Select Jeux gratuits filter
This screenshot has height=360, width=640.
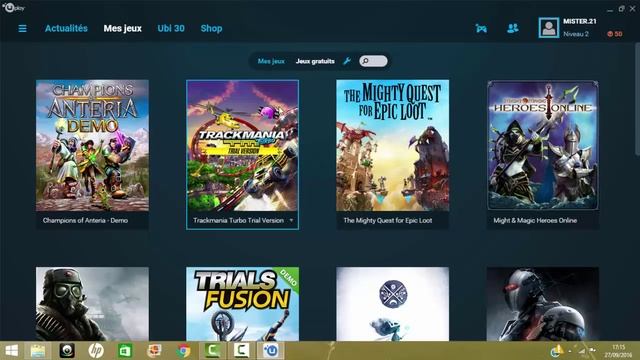[x=315, y=61]
